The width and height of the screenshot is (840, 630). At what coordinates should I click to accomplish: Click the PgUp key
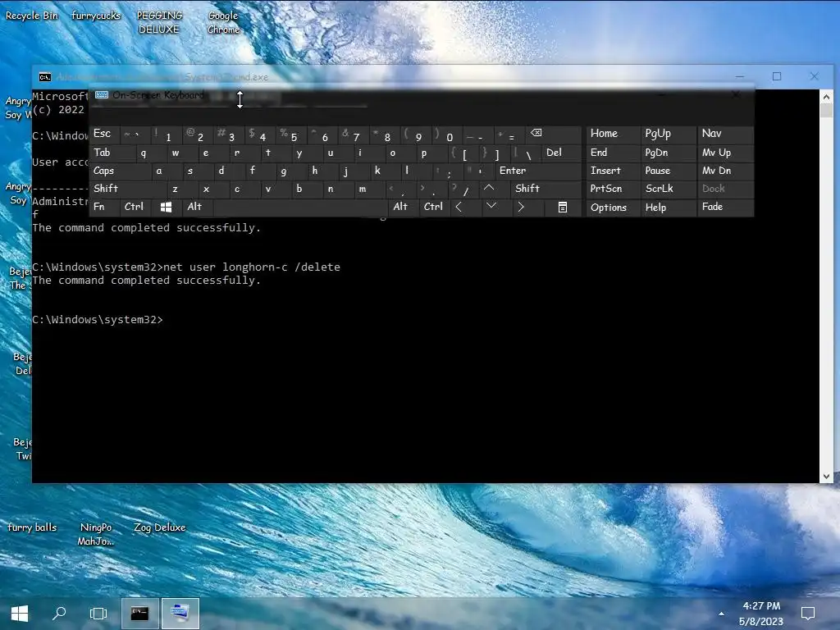click(668, 134)
